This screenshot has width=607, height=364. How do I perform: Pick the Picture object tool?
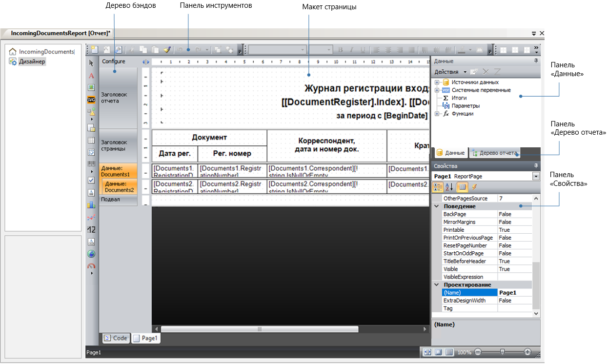(x=91, y=88)
